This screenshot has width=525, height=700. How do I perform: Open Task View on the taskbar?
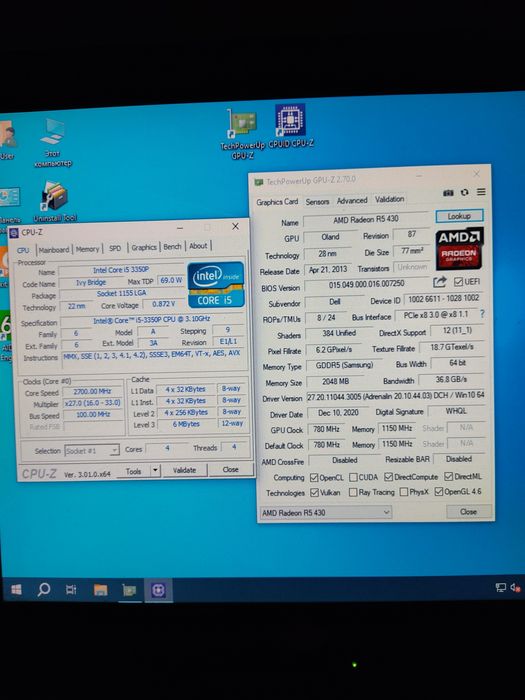tap(71, 590)
